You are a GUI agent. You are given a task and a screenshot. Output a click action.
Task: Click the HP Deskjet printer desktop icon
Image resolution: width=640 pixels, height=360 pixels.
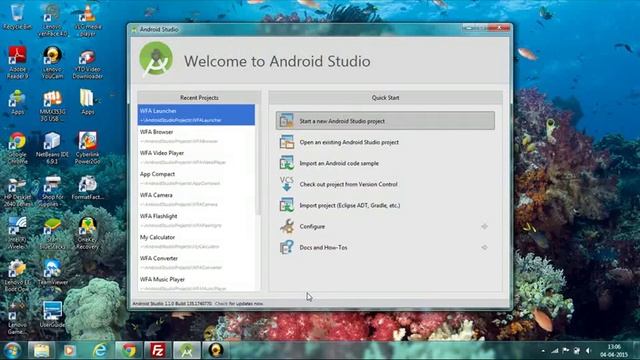click(x=17, y=192)
